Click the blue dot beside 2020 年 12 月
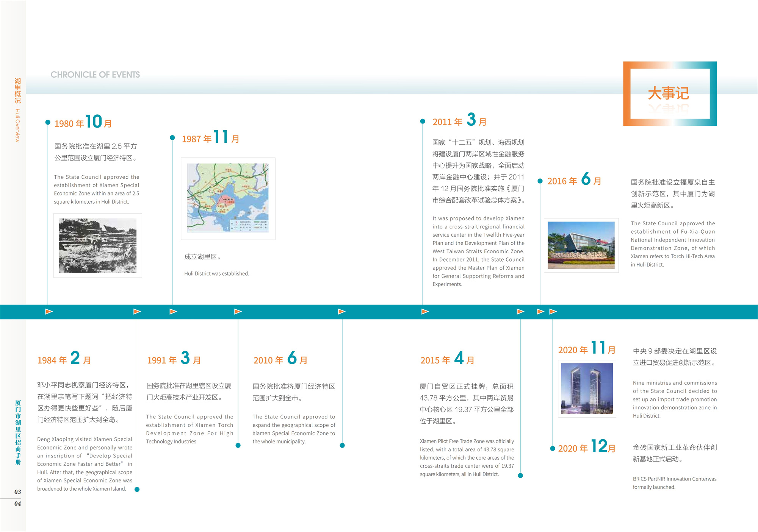This screenshot has width=758, height=532. point(553,448)
